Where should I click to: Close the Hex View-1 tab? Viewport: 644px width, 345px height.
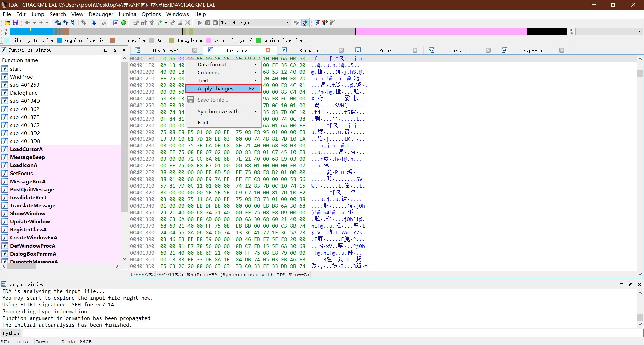(268, 50)
